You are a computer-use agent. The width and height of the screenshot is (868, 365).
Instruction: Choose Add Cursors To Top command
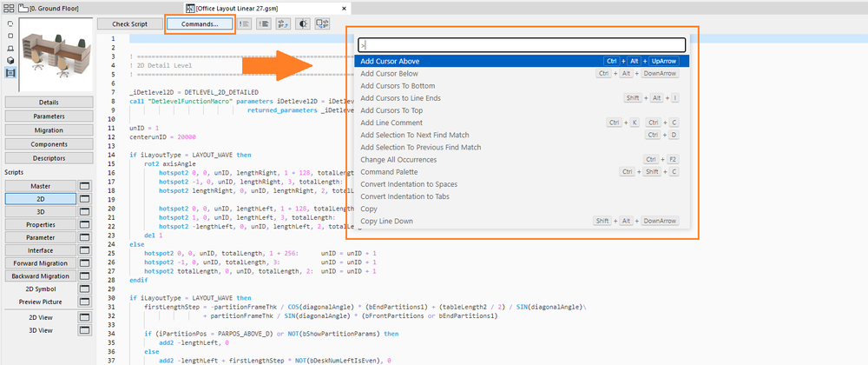point(522,110)
